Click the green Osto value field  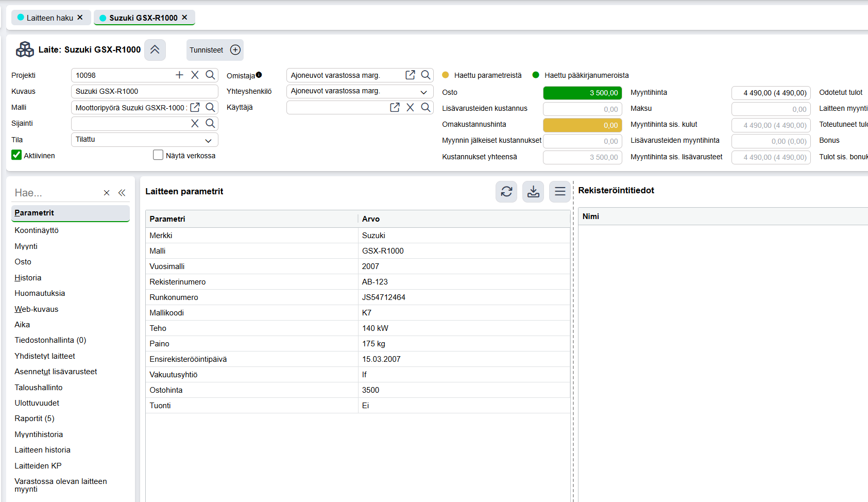(582, 93)
